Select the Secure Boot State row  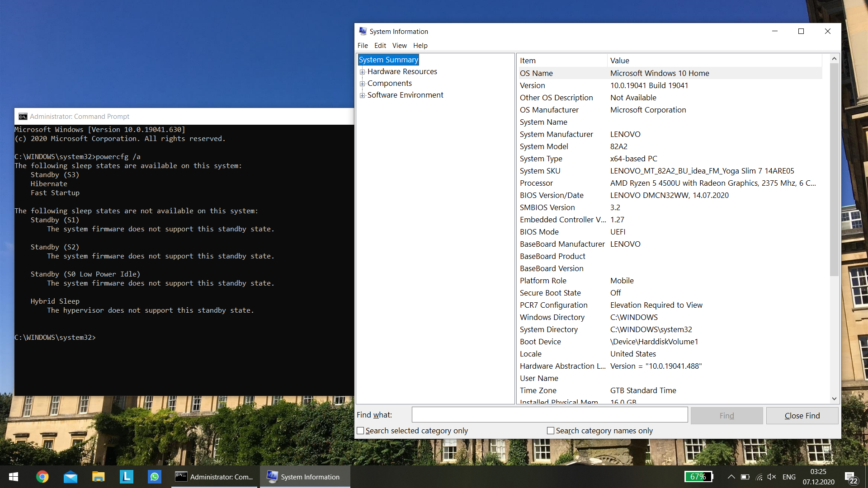(x=670, y=293)
